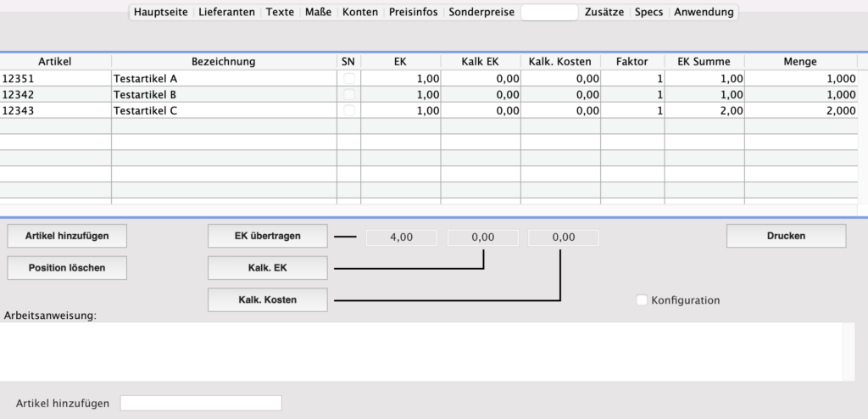Select article number 12342 cell
868x419 pixels.
click(x=55, y=94)
